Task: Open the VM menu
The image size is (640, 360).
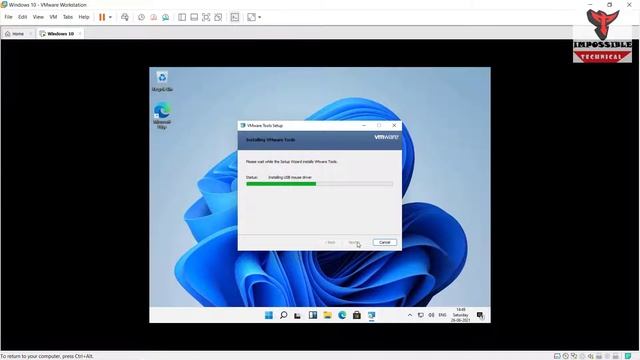Action: [53, 17]
